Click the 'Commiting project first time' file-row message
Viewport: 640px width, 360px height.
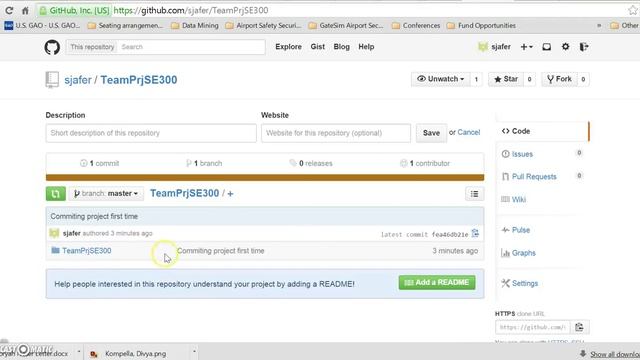220,251
